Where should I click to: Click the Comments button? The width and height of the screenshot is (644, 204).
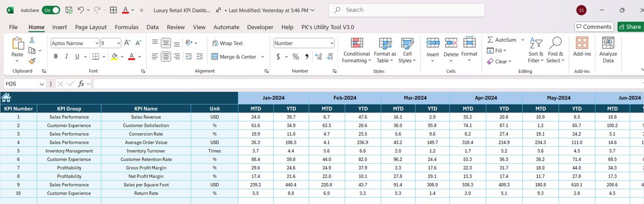[594, 27]
